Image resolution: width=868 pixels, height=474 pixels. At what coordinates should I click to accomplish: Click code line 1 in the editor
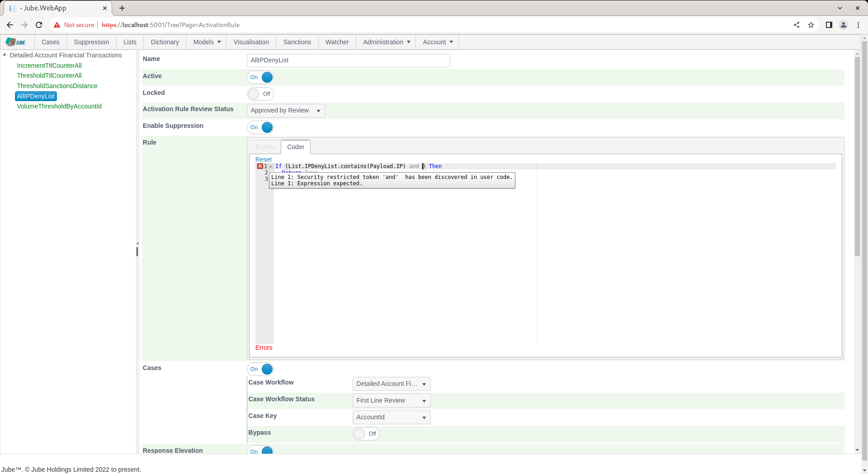[x=555, y=166]
